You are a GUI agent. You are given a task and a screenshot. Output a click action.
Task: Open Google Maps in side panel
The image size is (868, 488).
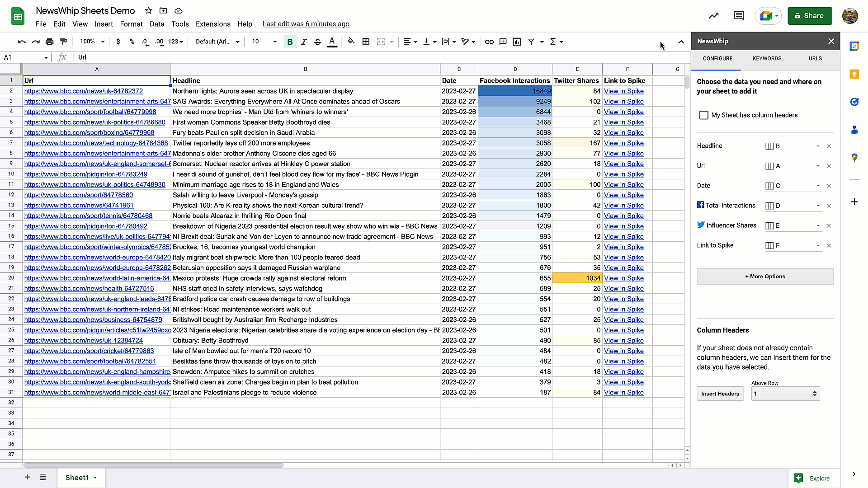click(854, 158)
